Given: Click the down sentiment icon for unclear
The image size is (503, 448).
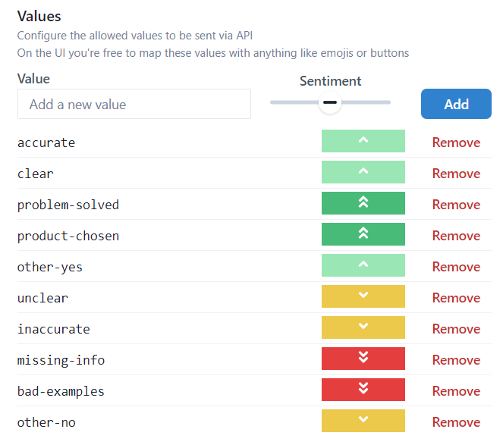Looking at the screenshot, I should tap(363, 297).
